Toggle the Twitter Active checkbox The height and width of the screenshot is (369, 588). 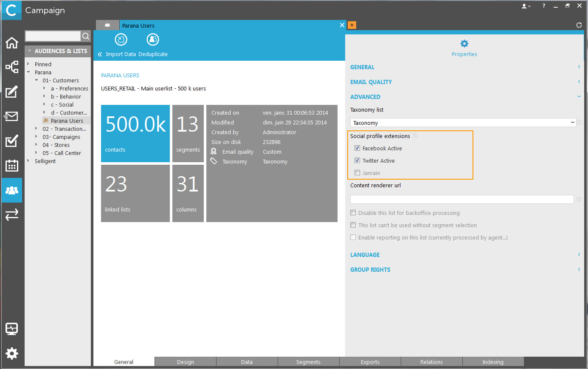(x=357, y=161)
